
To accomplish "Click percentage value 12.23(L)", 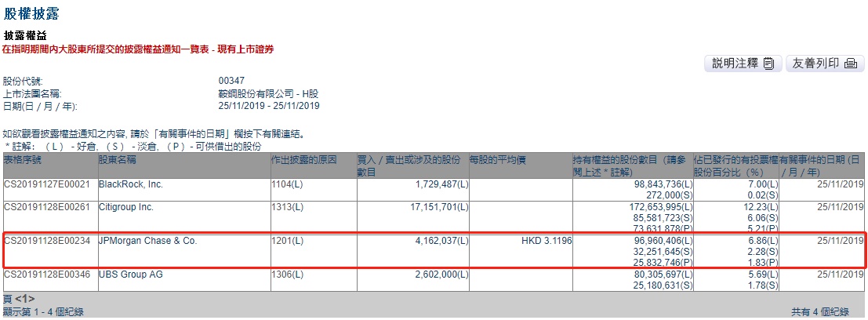I will [763, 207].
